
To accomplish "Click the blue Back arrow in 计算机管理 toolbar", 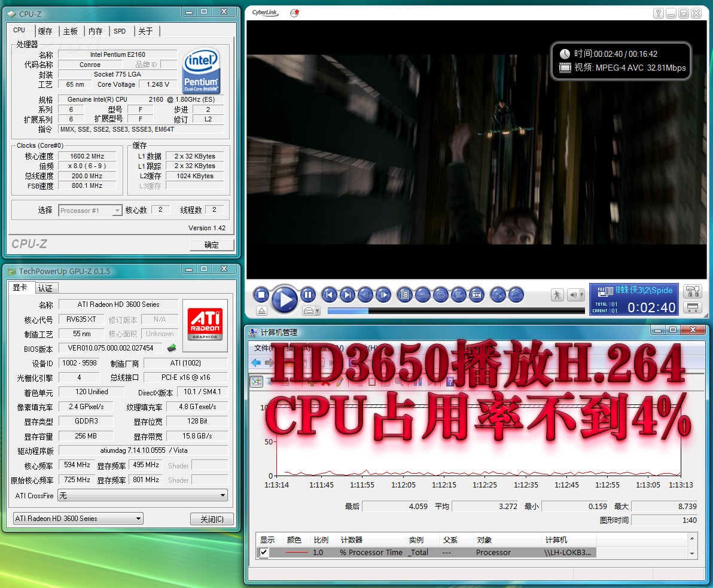I will click(256, 363).
